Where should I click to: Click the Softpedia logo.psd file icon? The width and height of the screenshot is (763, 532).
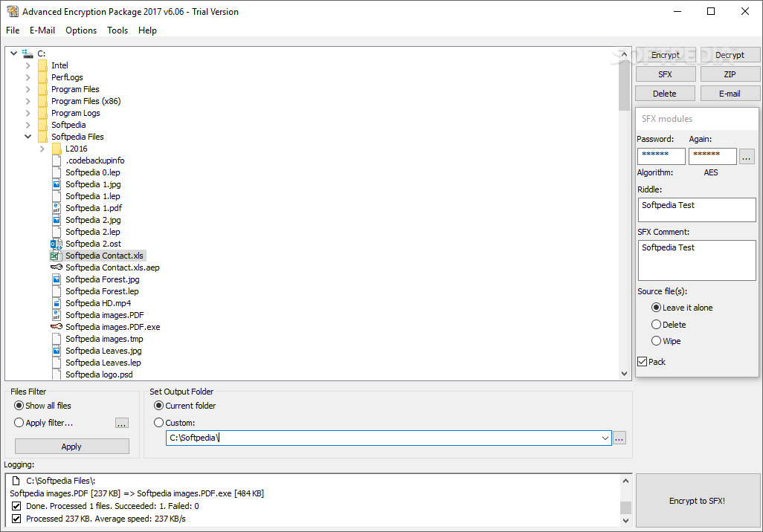tap(57, 374)
